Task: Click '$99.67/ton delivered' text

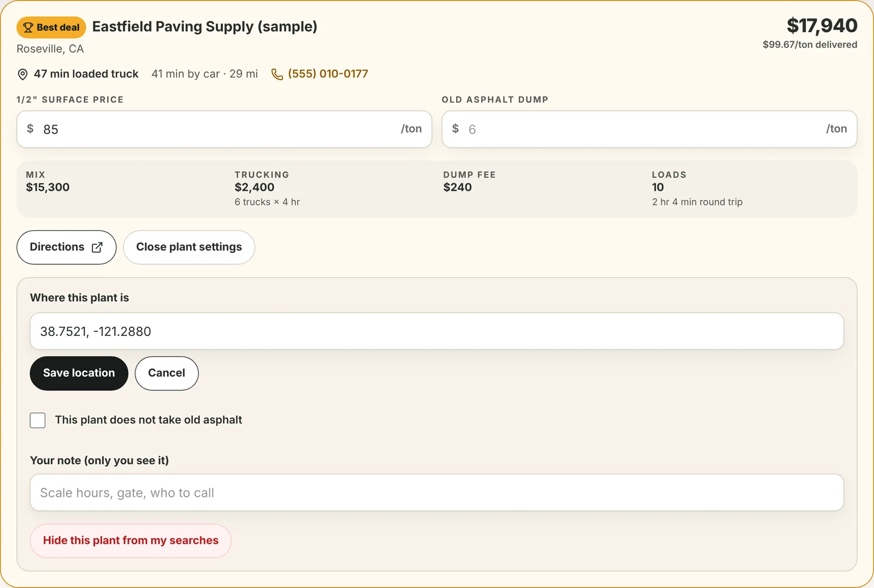Action: click(810, 45)
